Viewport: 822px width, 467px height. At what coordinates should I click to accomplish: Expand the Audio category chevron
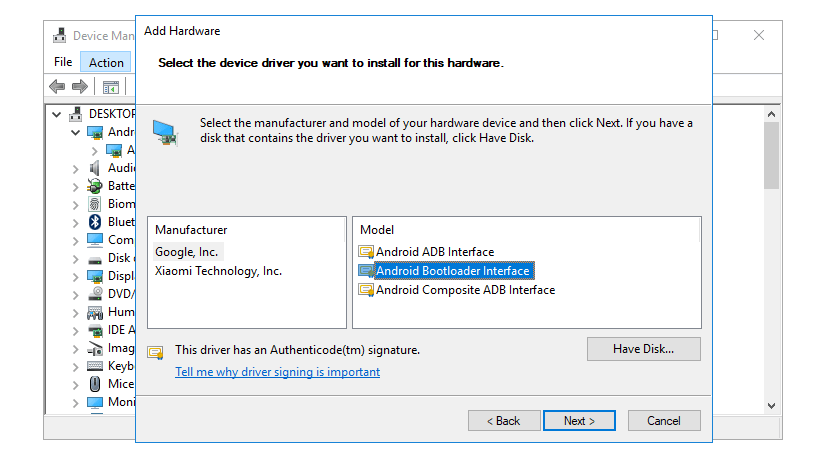tap(75, 169)
